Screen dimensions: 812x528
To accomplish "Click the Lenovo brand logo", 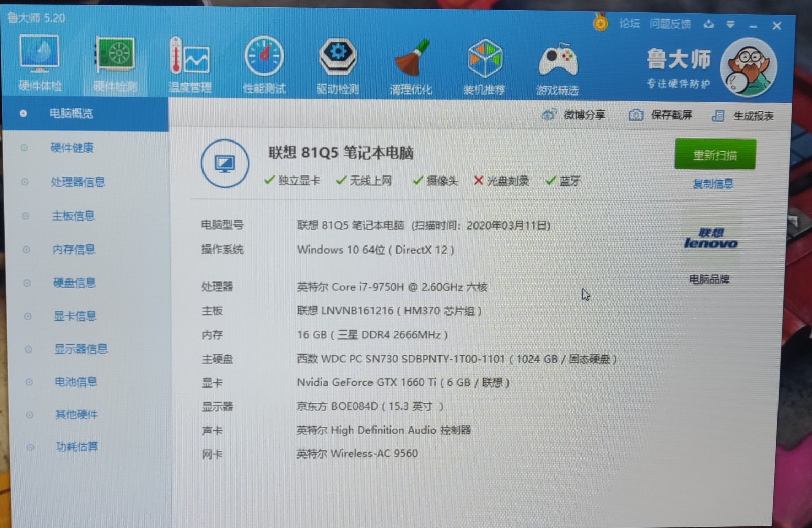I will [710, 238].
